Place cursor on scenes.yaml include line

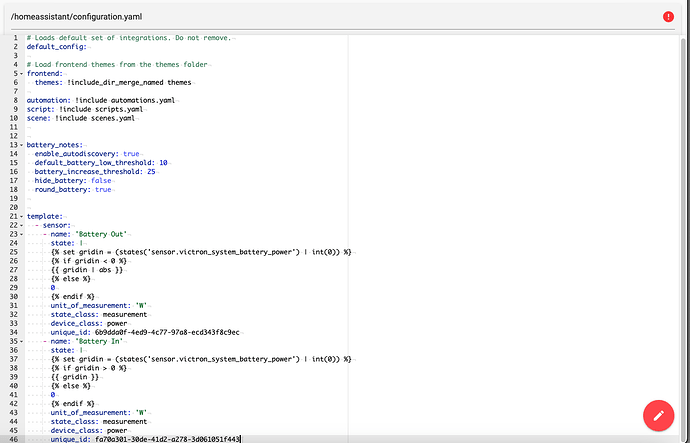click(x=80, y=118)
